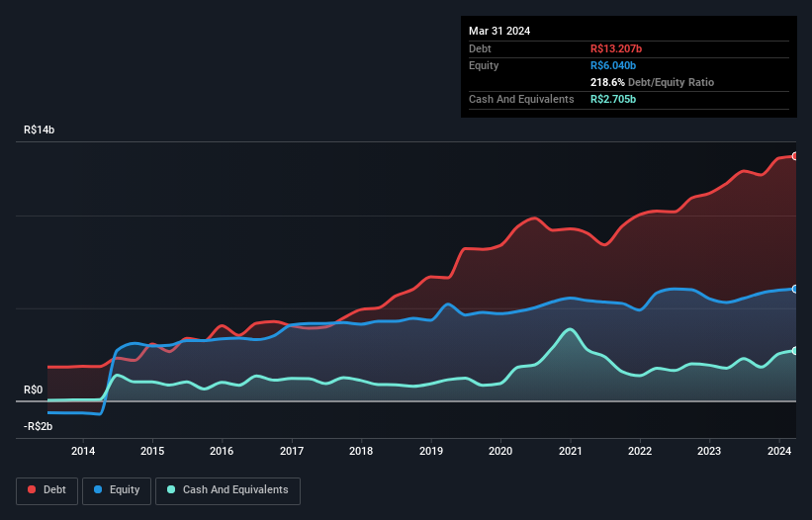
Task: Click the 2024 x-axis label
Action: 779,451
